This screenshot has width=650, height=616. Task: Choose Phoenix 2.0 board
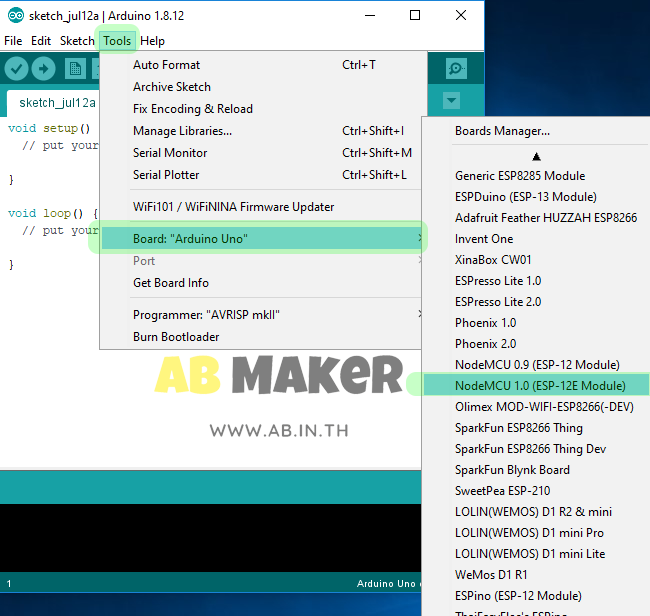point(536,344)
